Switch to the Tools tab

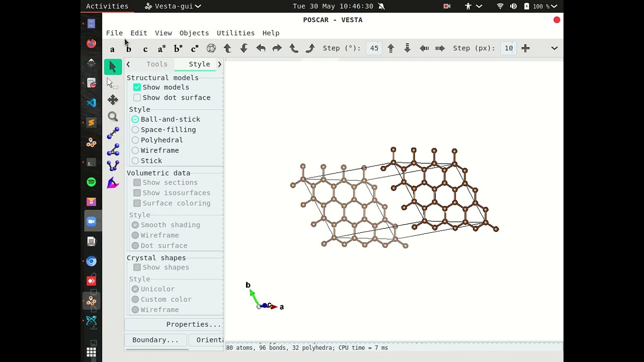point(157,64)
